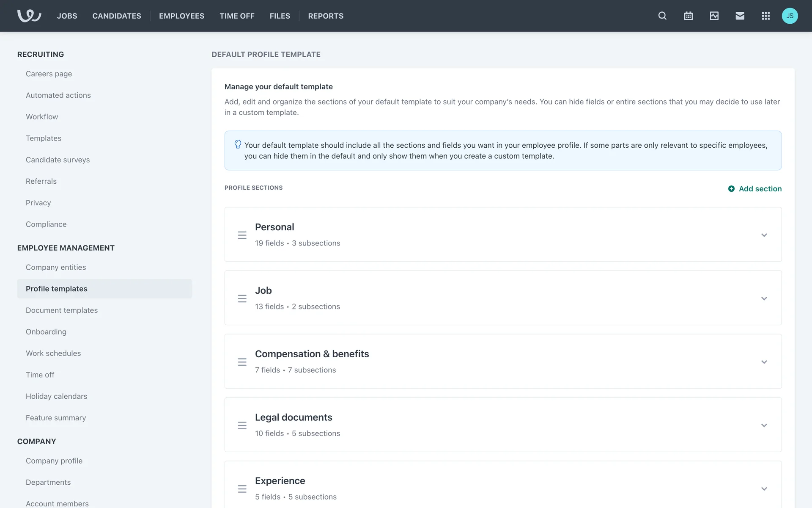Click the Add section button
Viewport: 812px width, 508px height.
pyautogui.click(x=755, y=189)
